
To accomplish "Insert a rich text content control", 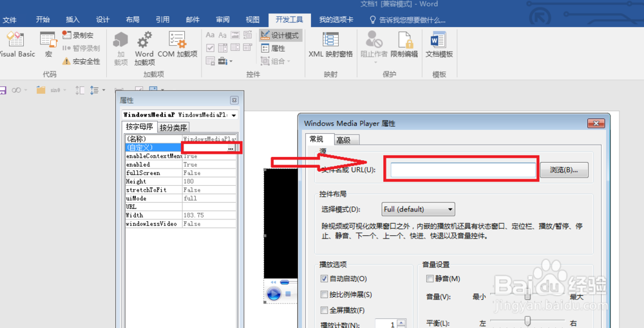I will (x=211, y=35).
